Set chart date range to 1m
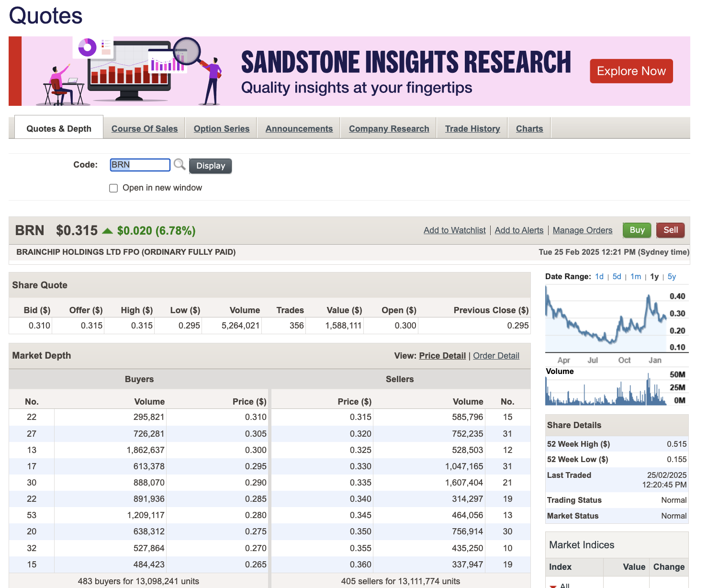Viewport: 719px width, 588px height. 636,277
